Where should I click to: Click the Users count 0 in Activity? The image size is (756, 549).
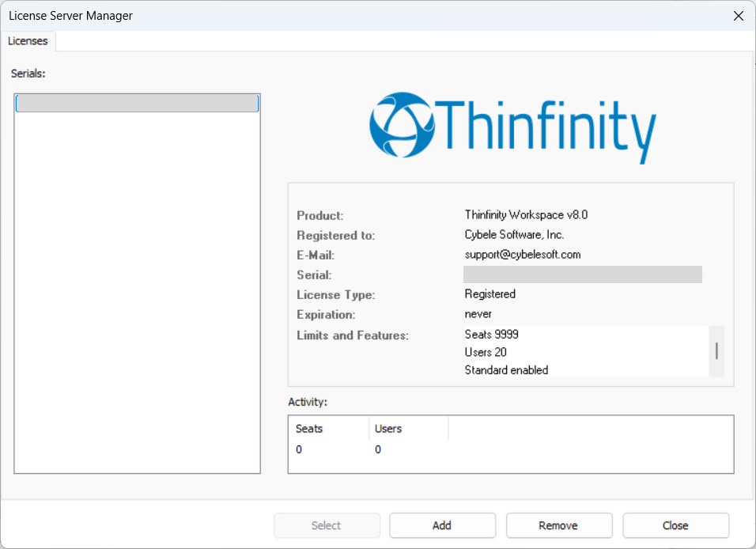378,449
